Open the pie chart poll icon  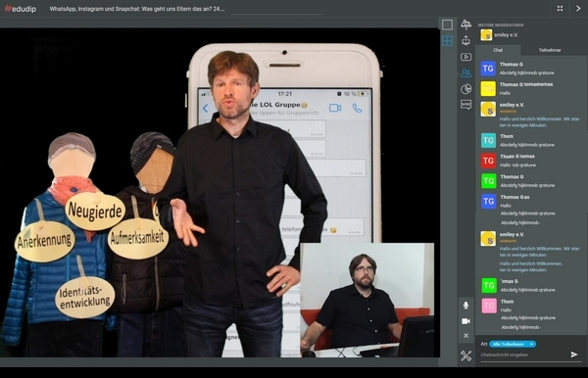click(x=465, y=89)
